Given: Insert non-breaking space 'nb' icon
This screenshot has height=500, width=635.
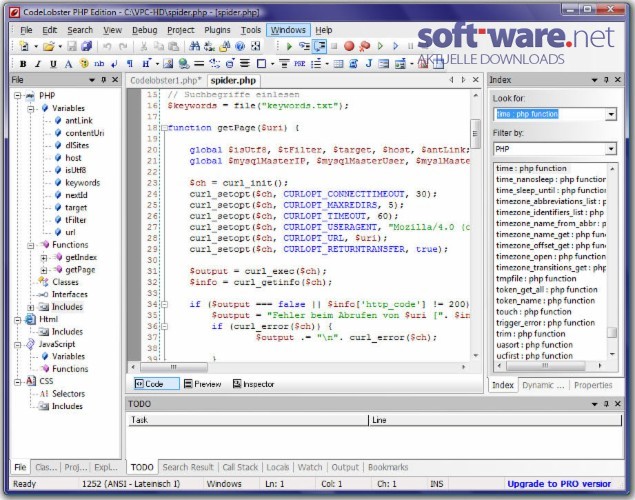Looking at the screenshot, I should tap(99, 64).
